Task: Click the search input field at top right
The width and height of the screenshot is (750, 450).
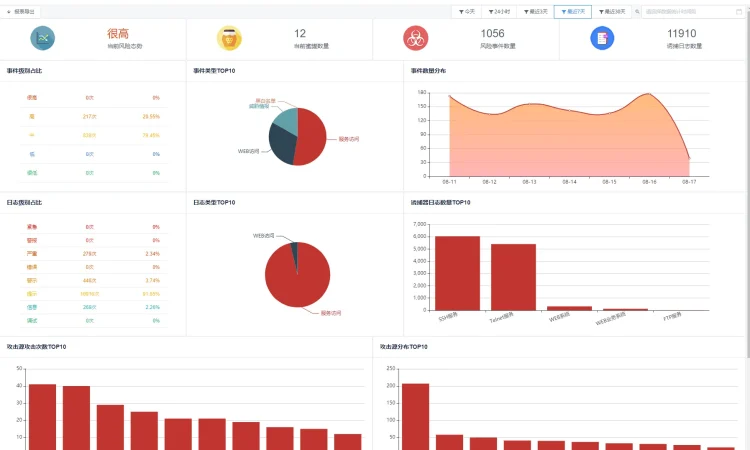Action: click(690, 12)
